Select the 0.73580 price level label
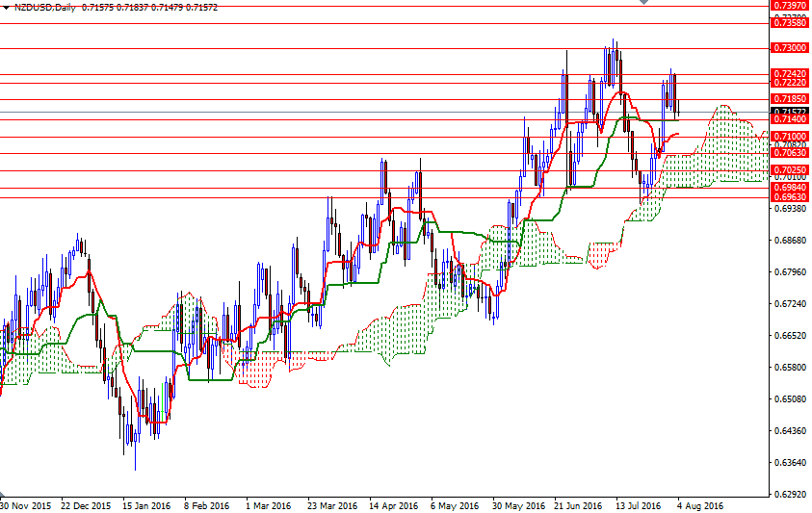This screenshot has height=513, width=812. tap(790, 21)
